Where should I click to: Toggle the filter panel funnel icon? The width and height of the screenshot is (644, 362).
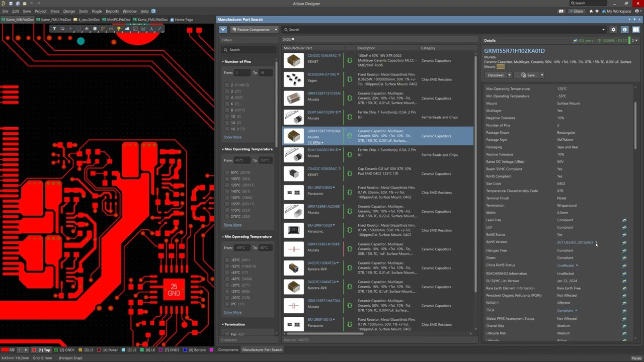223,30
